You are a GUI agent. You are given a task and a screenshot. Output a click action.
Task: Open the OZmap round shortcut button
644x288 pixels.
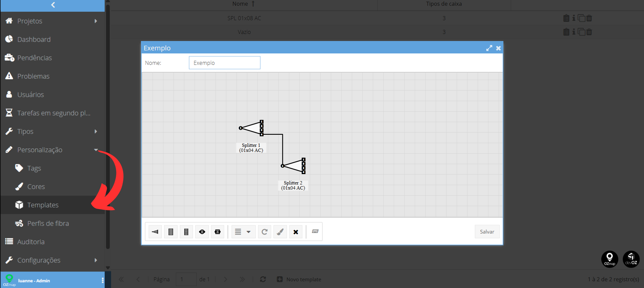[609, 259]
